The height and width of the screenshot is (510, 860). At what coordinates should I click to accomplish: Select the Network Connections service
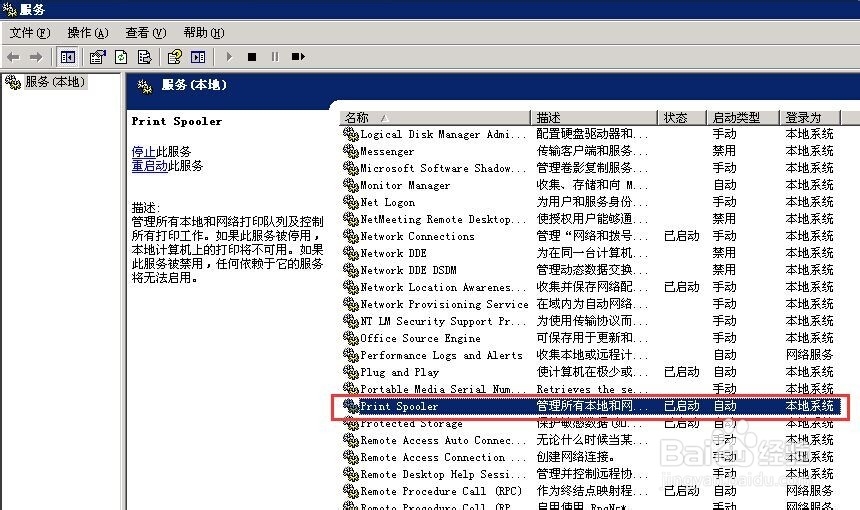417,236
